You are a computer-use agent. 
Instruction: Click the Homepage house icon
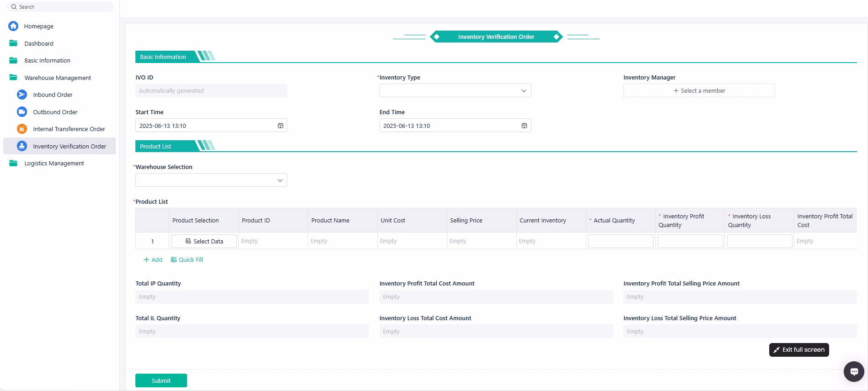[x=13, y=26]
